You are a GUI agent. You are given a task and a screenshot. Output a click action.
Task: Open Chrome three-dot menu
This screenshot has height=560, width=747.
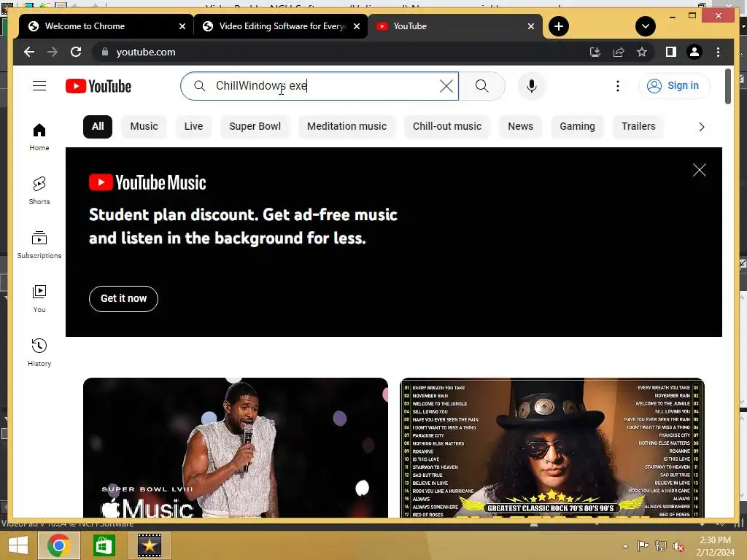click(718, 52)
